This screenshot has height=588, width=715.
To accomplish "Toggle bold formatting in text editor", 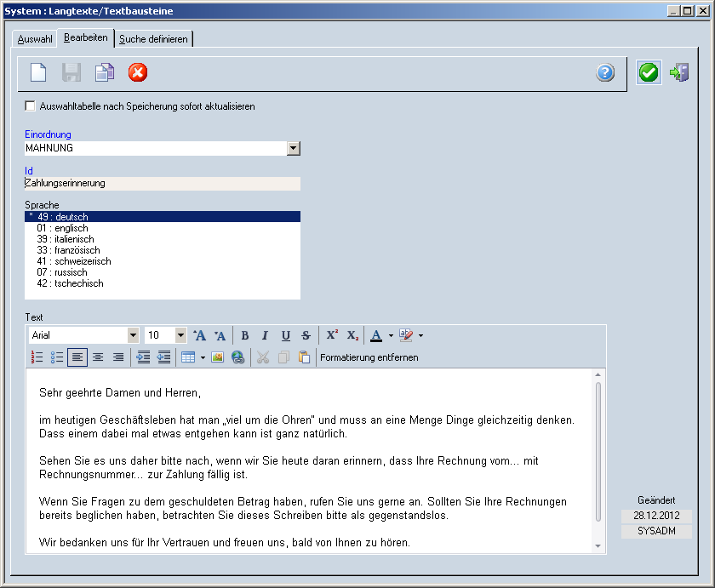I will coord(245,335).
